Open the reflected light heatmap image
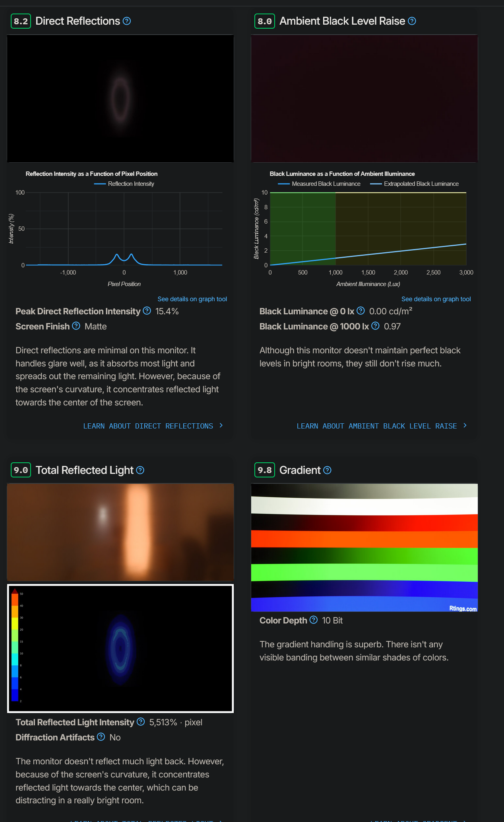This screenshot has width=504, height=822. [120, 649]
